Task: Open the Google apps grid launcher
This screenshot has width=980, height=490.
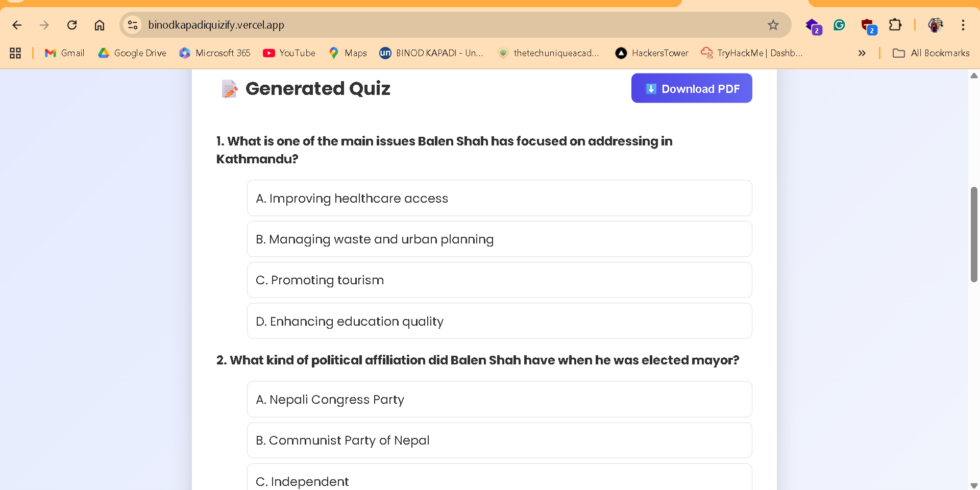Action: tap(15, 53)
